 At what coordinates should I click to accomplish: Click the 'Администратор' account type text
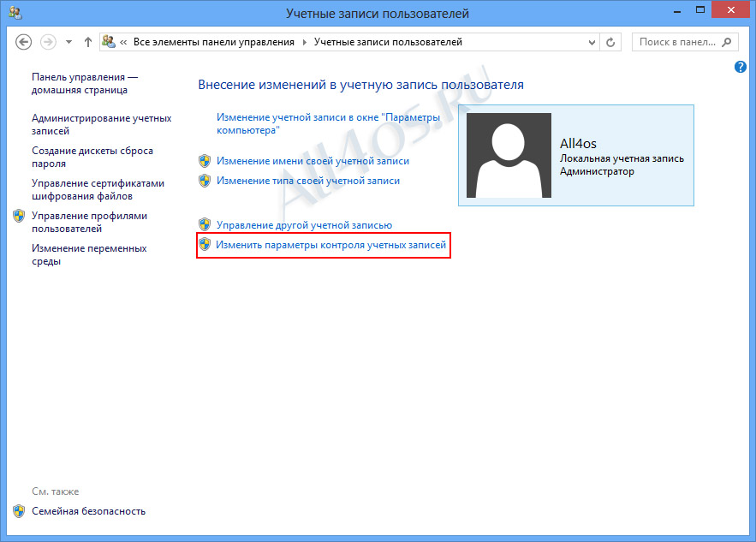[597, 171]
